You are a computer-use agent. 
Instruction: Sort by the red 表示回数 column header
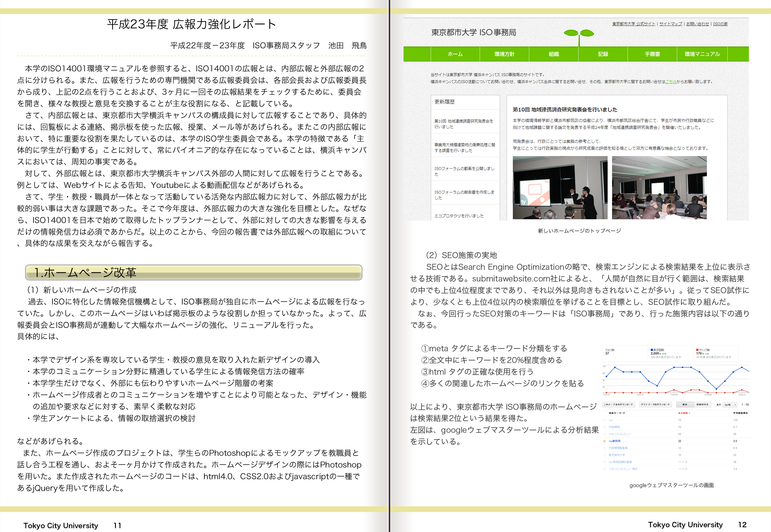click(684, 413)
